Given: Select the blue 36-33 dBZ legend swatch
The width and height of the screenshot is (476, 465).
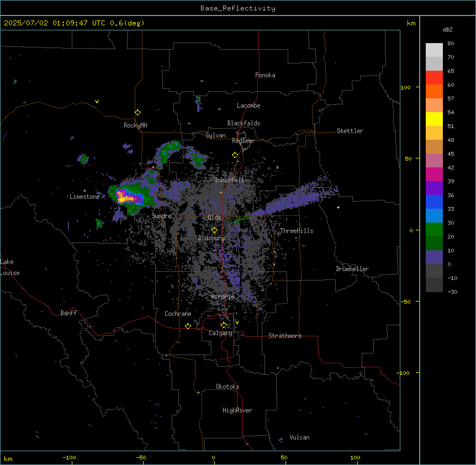Looking at the screenshot, I should click(434, 202).
